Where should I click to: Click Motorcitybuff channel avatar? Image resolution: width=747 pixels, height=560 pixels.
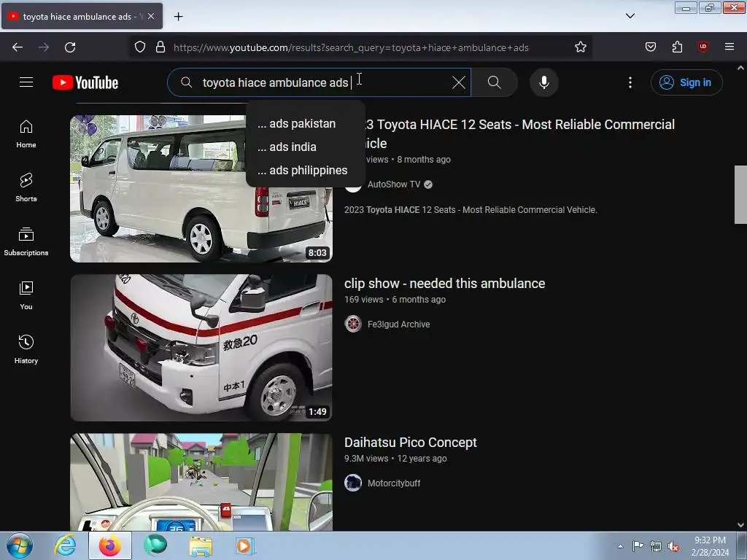coord(353,483)
